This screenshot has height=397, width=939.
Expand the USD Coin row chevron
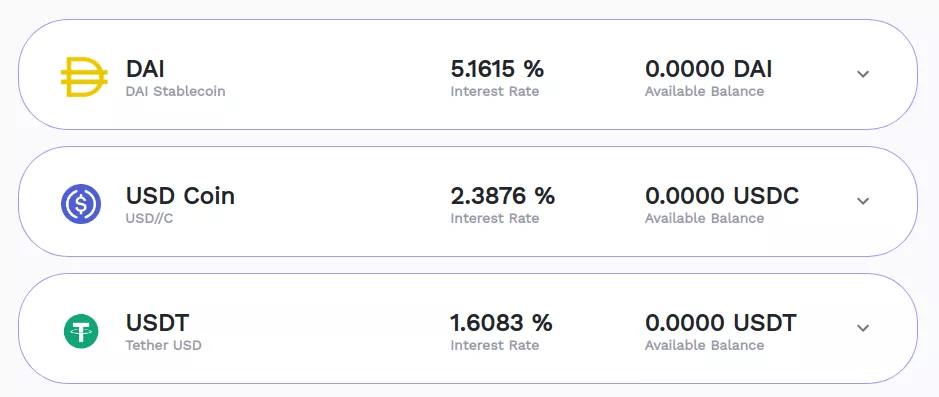[862, 201]
